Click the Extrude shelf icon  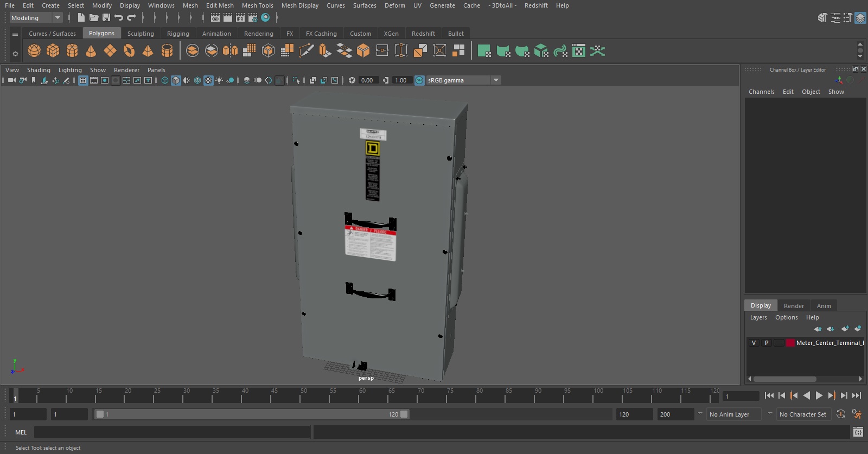(325, 51)
